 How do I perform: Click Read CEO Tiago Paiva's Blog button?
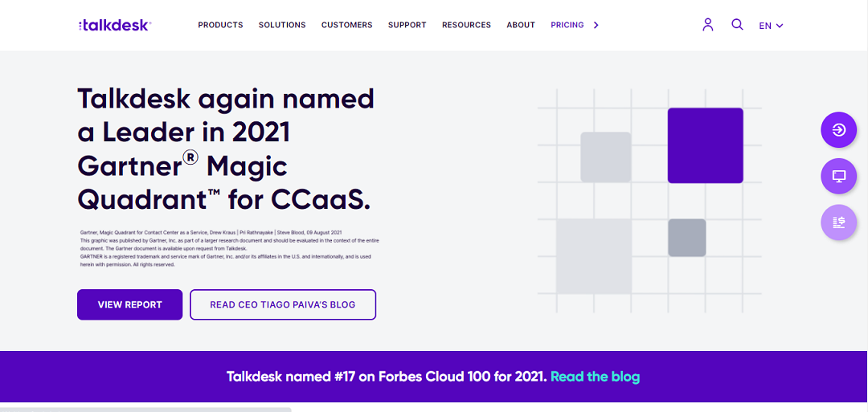pos(283,304)
